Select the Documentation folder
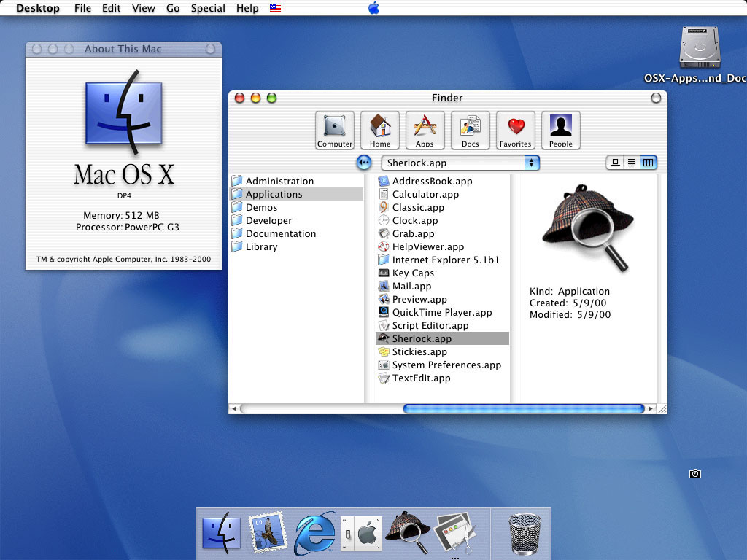The height and width of the screenshot is (560, 747). point(296,234)
